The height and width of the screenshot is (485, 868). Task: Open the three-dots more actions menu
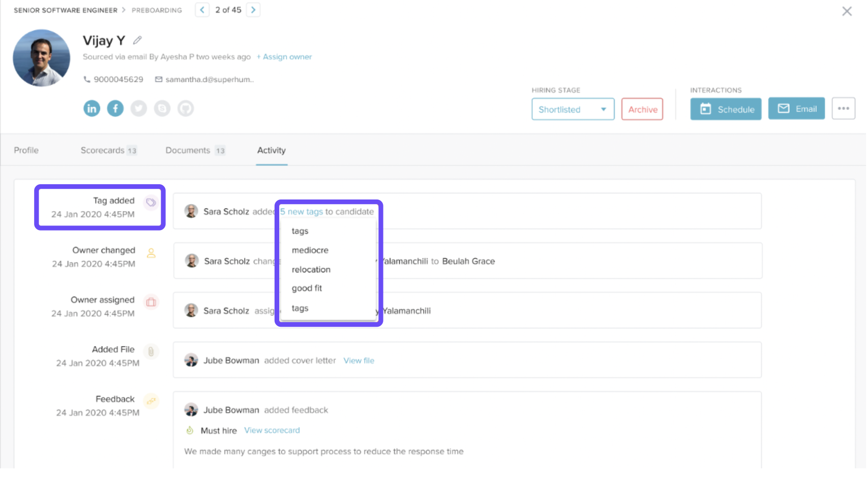(x=843, y=108)
